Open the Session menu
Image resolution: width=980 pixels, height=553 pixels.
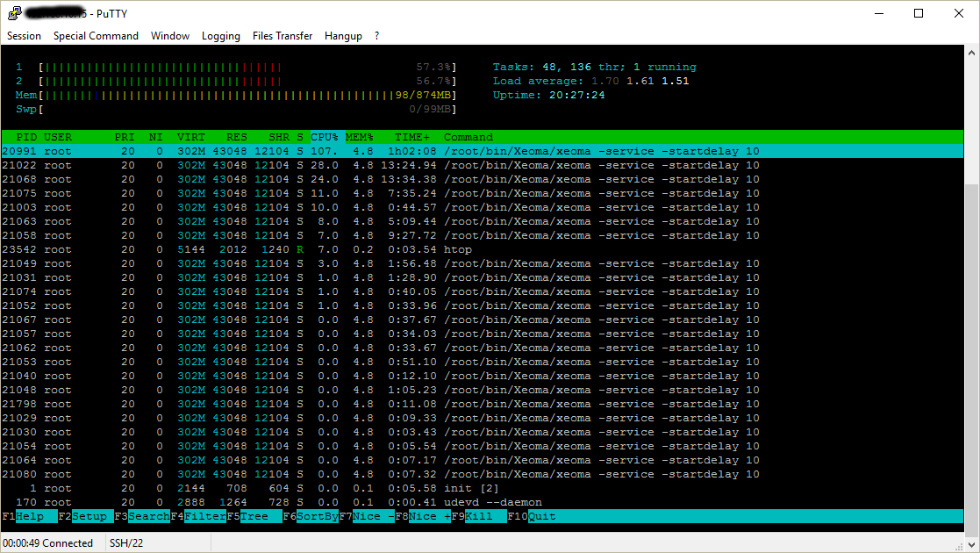point(24,36)
